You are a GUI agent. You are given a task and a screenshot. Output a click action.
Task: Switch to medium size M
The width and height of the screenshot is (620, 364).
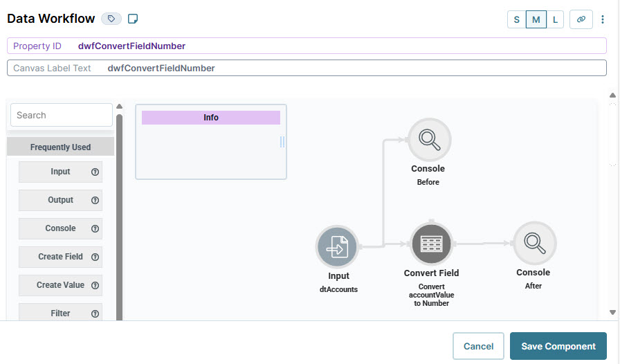(x=536, y=19)
